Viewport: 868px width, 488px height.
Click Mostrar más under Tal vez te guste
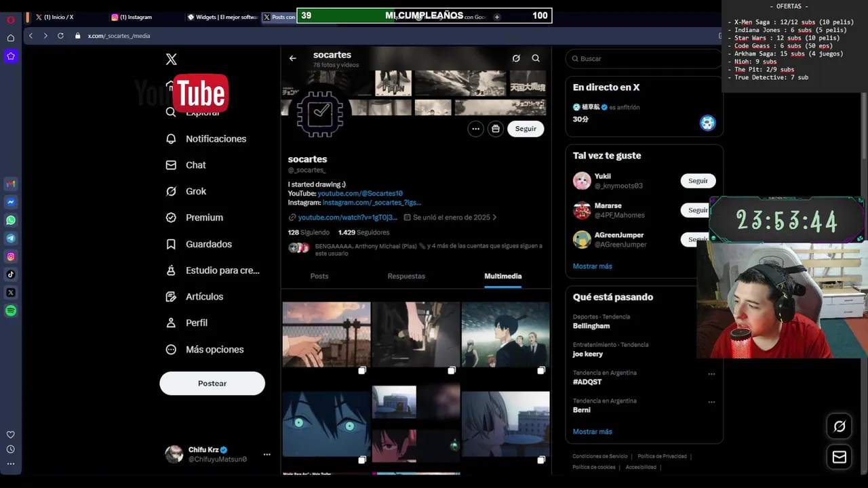tap(593, 266)
